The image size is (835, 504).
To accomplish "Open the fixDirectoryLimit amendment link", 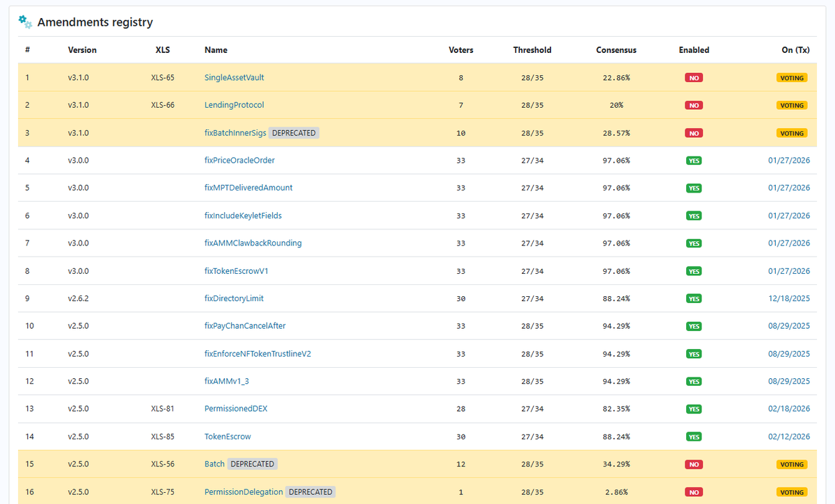I will [x=234, y=298].
